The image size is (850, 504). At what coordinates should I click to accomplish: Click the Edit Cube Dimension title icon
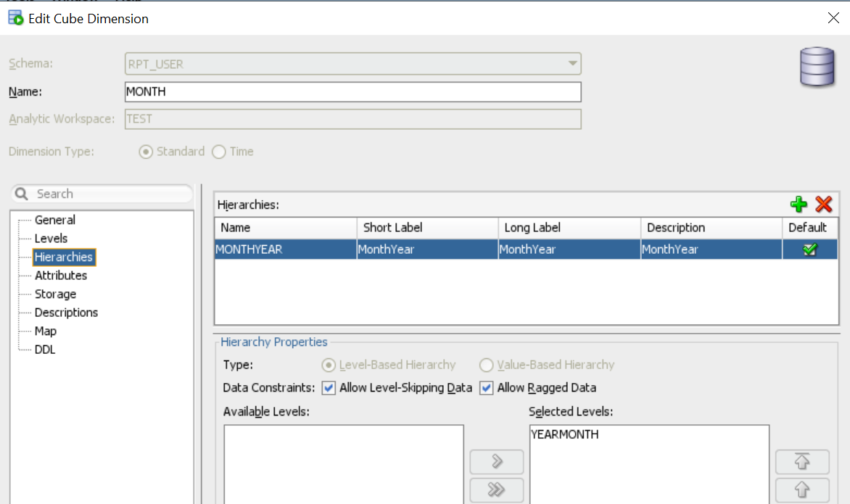click(x=16, y=18)
